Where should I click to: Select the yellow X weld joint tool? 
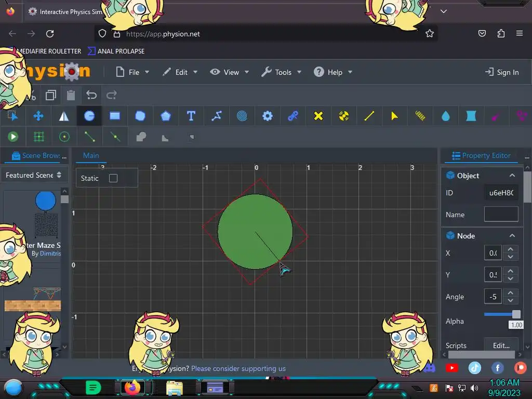(x=318, y=116)
